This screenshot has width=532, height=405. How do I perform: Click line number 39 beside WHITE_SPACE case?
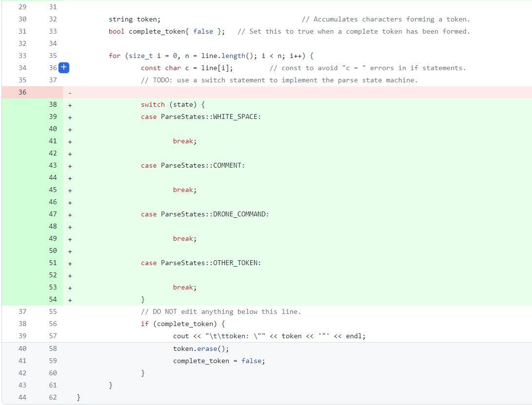(53, 116)
